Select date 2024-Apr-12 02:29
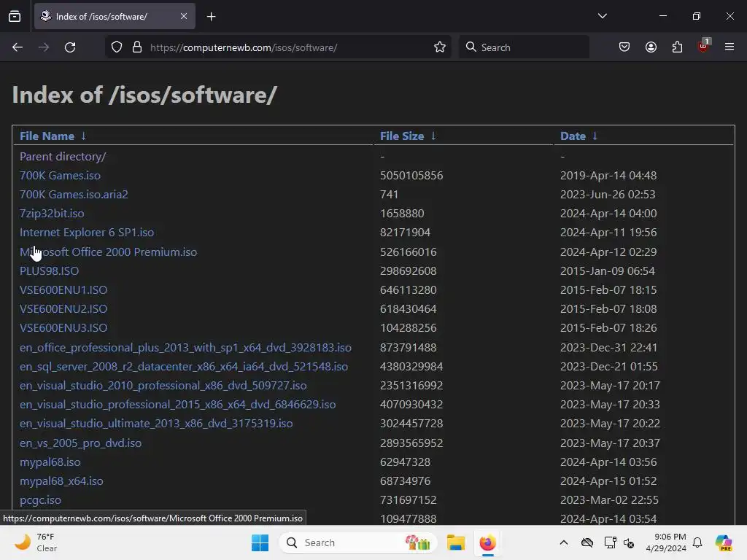747x560 pixels. coord(608,252)
